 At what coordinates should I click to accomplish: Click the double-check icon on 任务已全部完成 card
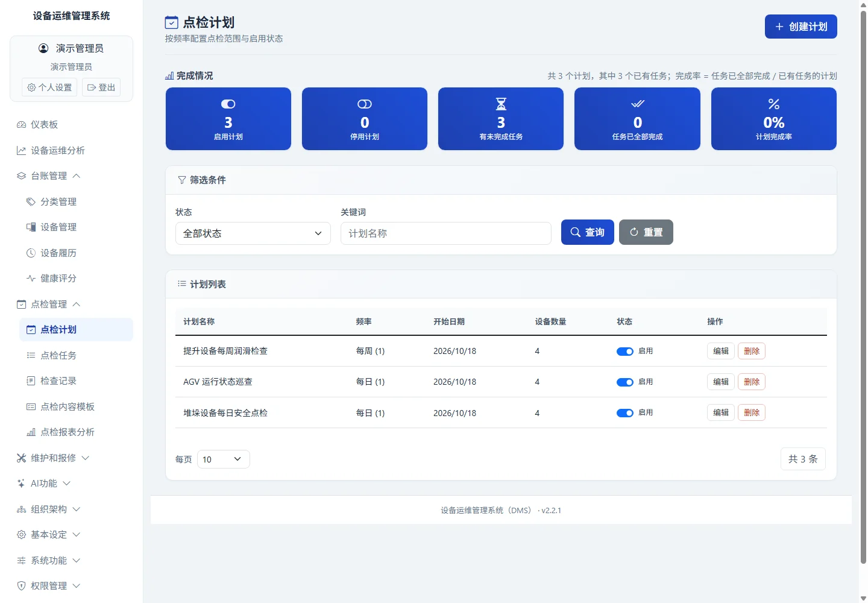(x=638, y=104)
